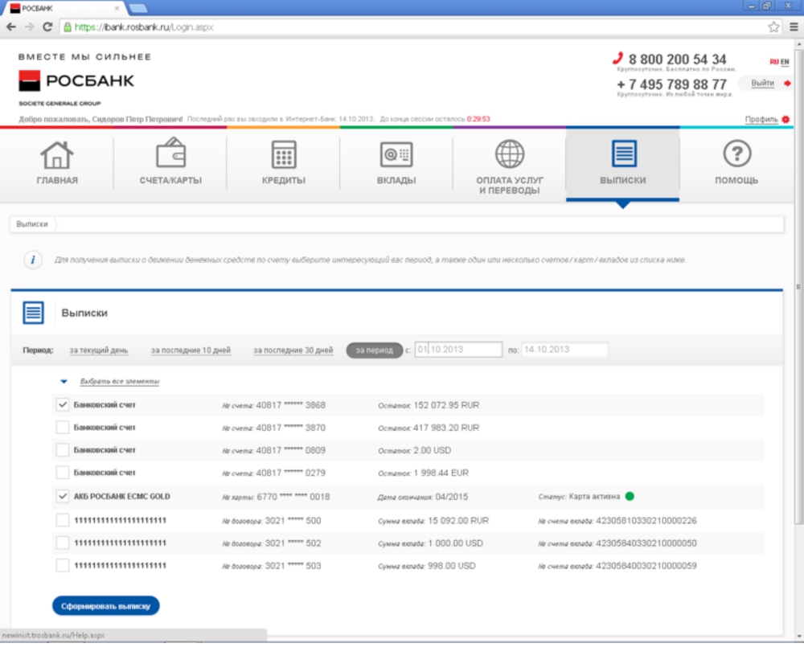Click the start date field 01.10.2013
The height and width of the screenshot is (672, 804).
[458, 350]
